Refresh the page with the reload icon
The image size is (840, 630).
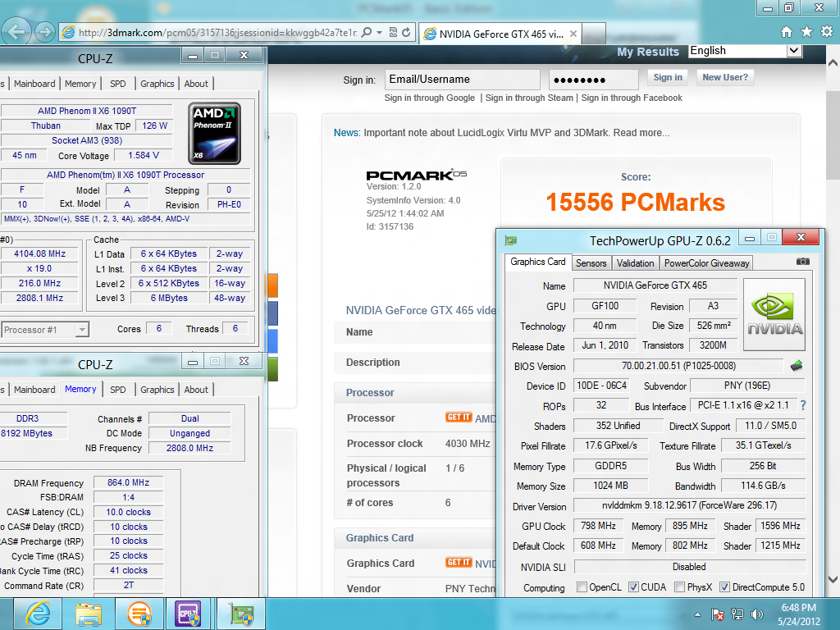406,32
